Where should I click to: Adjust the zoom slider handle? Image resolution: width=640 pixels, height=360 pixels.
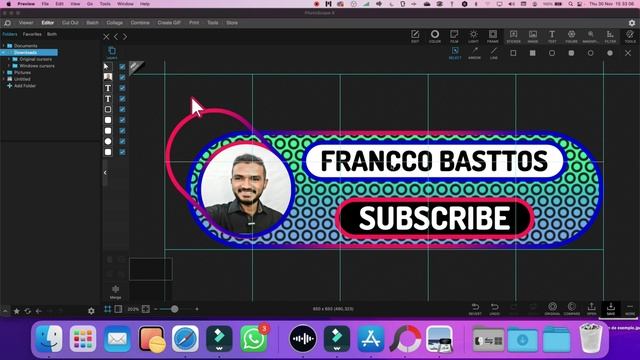[x=174, y=309]
